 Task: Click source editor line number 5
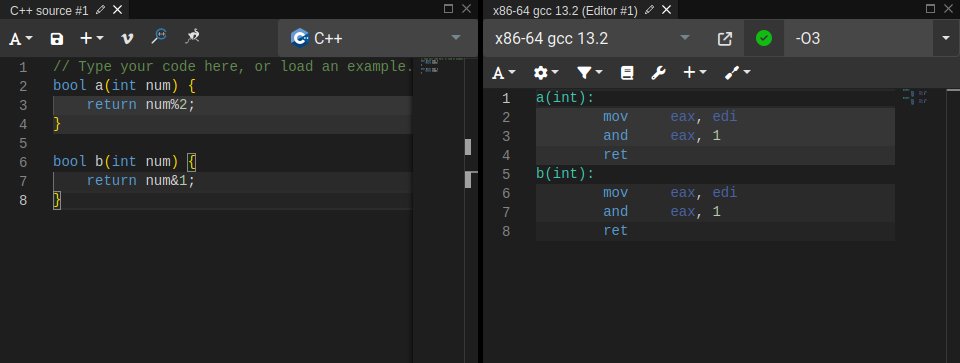coord(23,143)
